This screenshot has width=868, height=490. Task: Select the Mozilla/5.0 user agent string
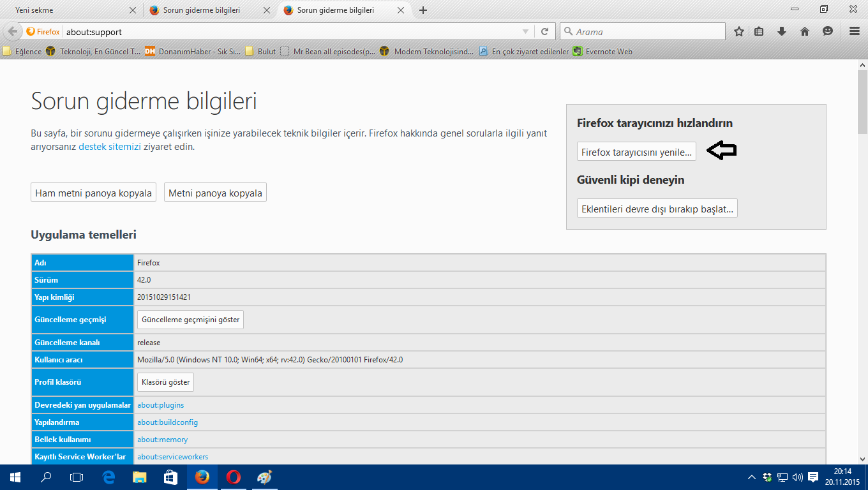[x=270, y=360]
